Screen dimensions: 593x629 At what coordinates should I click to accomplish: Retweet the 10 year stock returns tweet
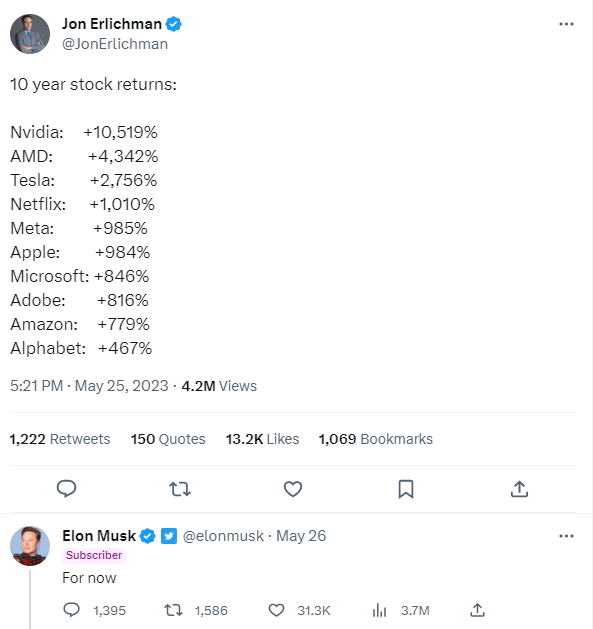pyautogui.click(x=180, y=489)
